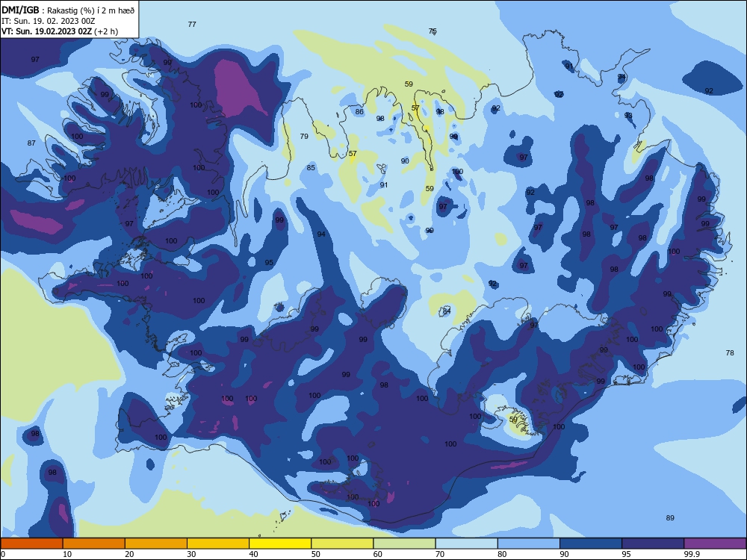Select the purple legend swatch above 99.9
The width and height of the screenshot is (747, 560).
click(x=716, y=544)
